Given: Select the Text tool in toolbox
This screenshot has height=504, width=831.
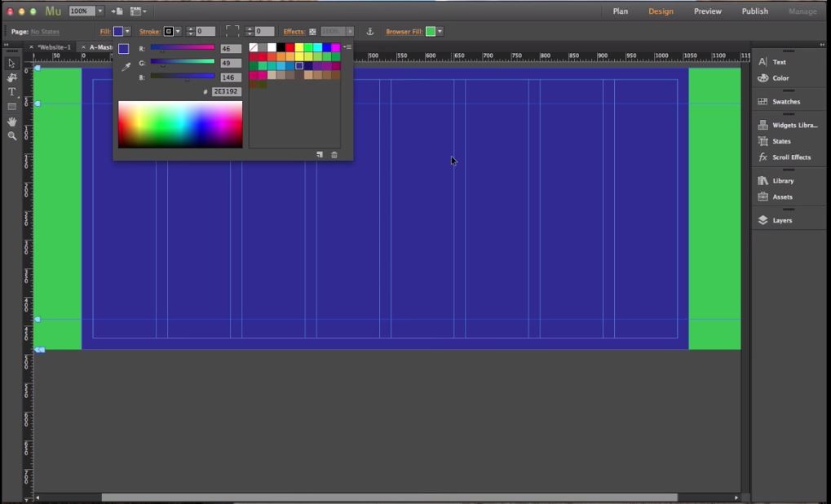Looking at the screenshot, I should click(11, 92).
